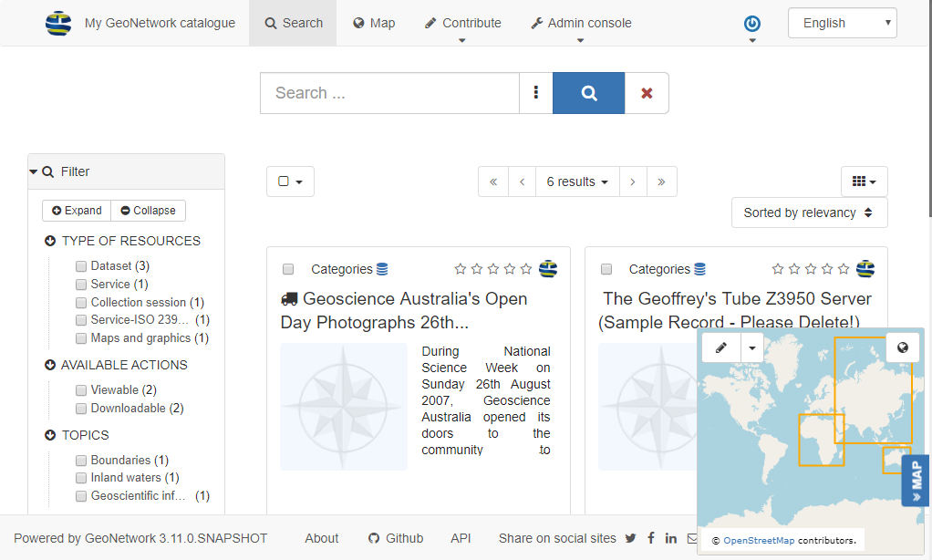Open the Contribute menu

coord(463,23)
